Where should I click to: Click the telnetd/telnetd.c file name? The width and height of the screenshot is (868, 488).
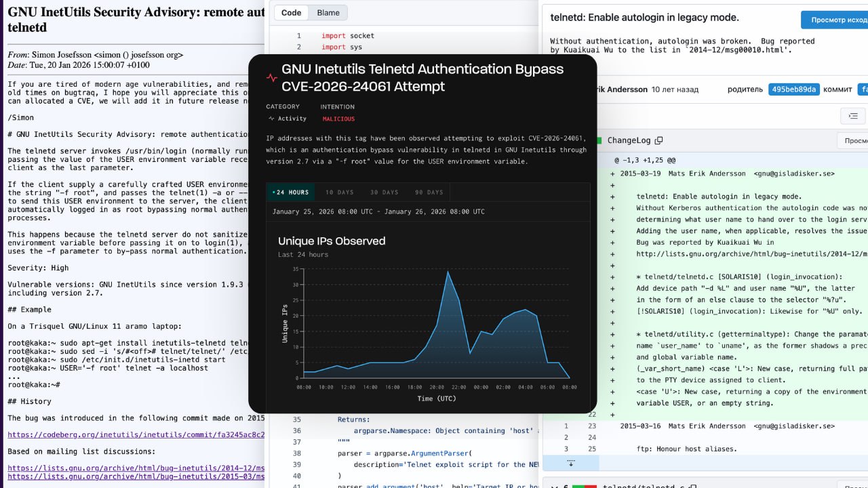[643, 486]
